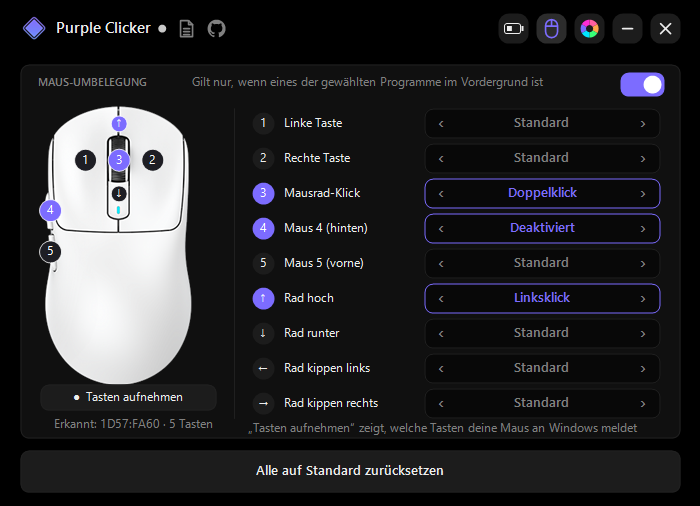This screenshot has height=506, width=700.
Task: Previous option for Rad hoch
Action: pos(441,299)
